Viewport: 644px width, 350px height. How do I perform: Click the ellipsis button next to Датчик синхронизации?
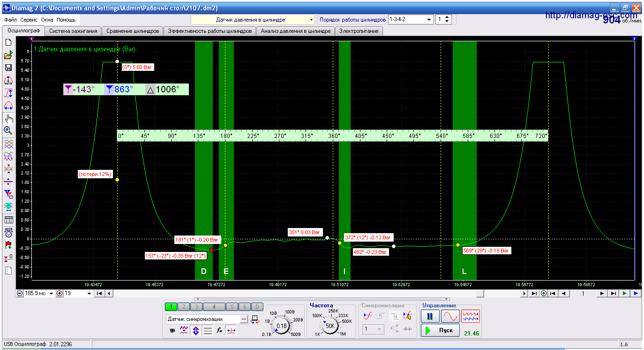click(x=244, y=319)
